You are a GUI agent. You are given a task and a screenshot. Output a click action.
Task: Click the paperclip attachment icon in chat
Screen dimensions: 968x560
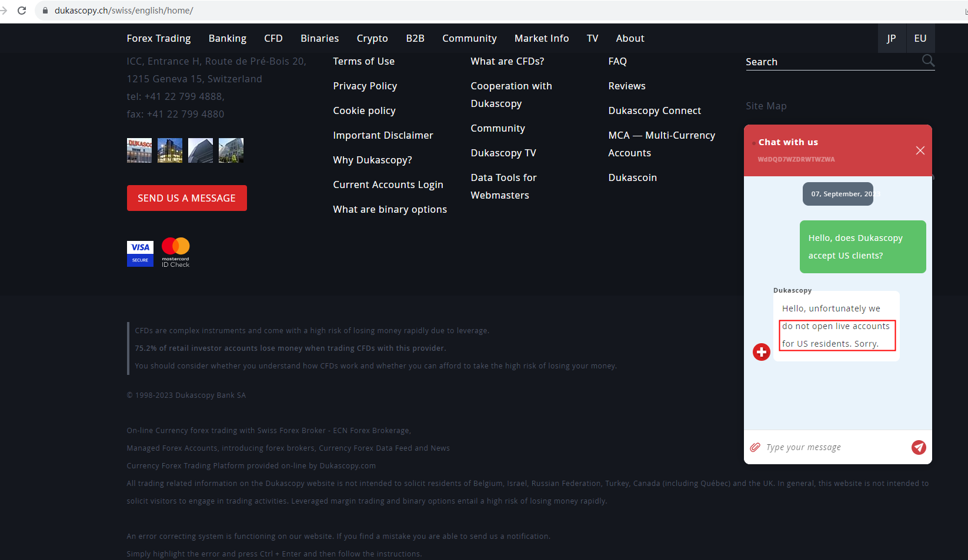[755, 447]
